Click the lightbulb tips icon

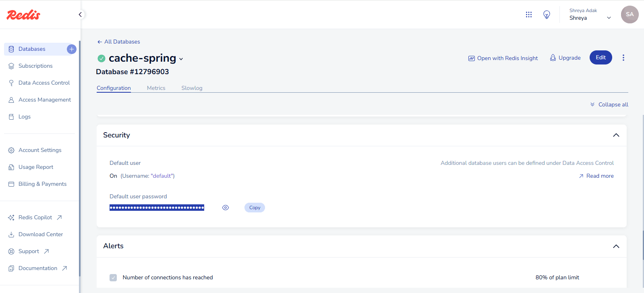(x=547, y=15)
